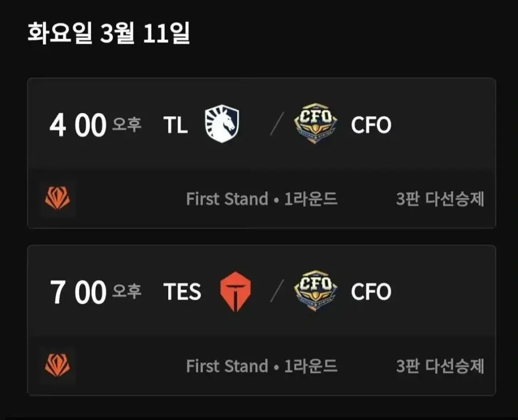Screen dimensions: 518x420
Task: Click the CFO team name in the 4:00 match
Action: coord(371,125)
